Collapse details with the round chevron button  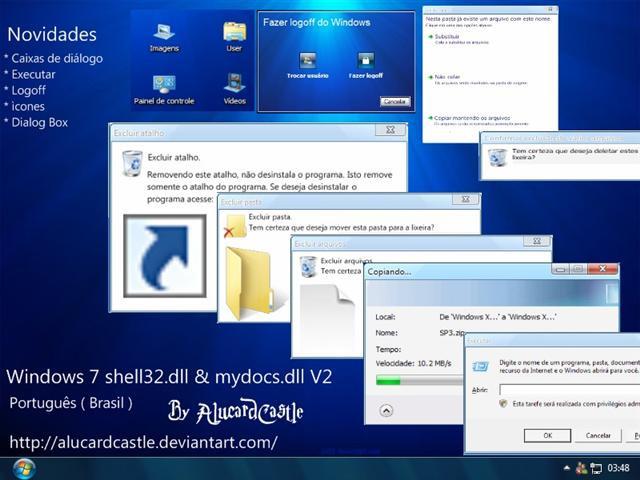click(x=386, y=410)
